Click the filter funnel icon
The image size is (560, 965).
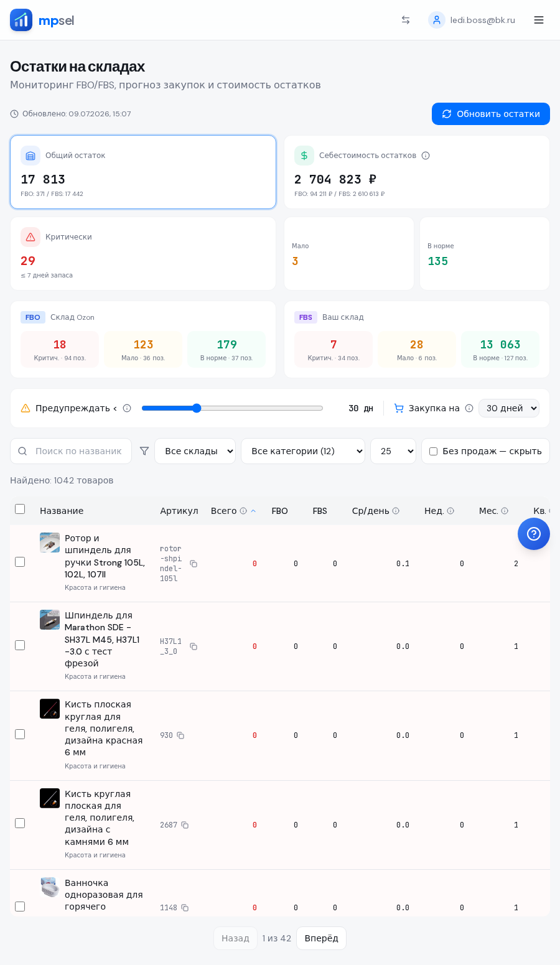pyautogui.click(x=144, y=451)
